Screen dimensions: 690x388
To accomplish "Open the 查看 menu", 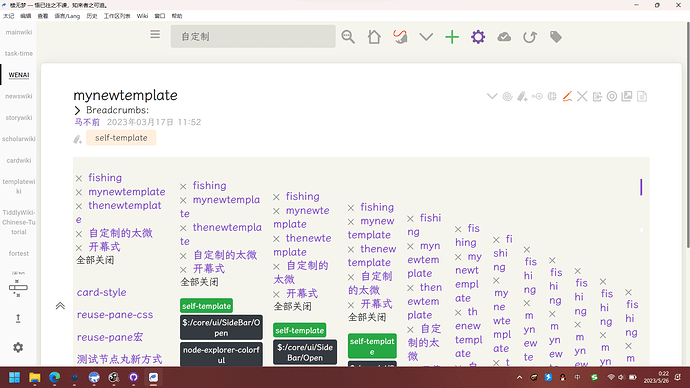I will tap(43, 16).
